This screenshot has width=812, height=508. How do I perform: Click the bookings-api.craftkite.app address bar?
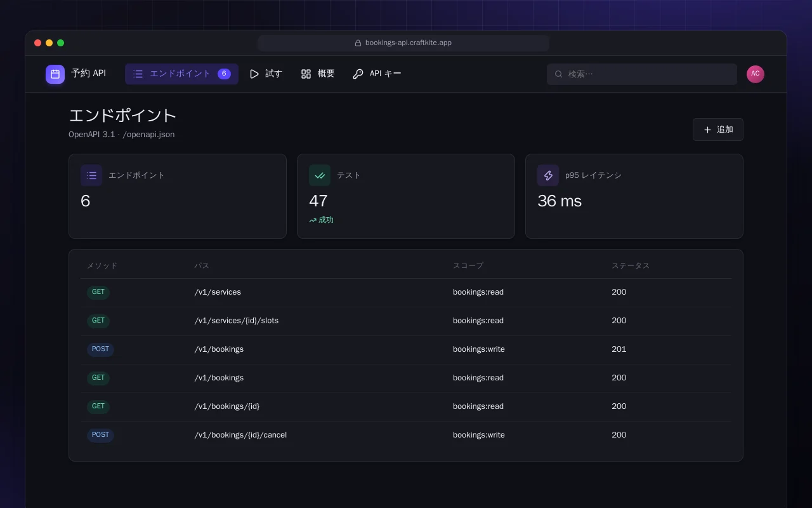click(x=403, y=43)
